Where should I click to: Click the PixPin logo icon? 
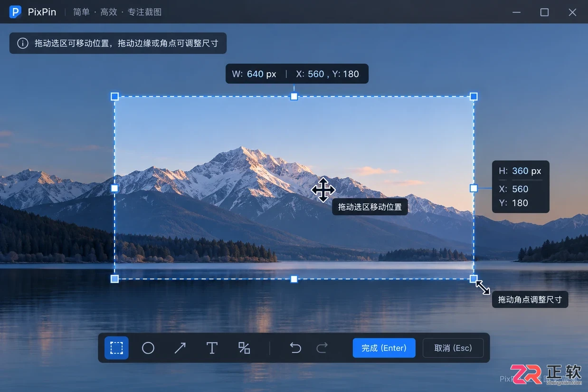coord(15,12)
